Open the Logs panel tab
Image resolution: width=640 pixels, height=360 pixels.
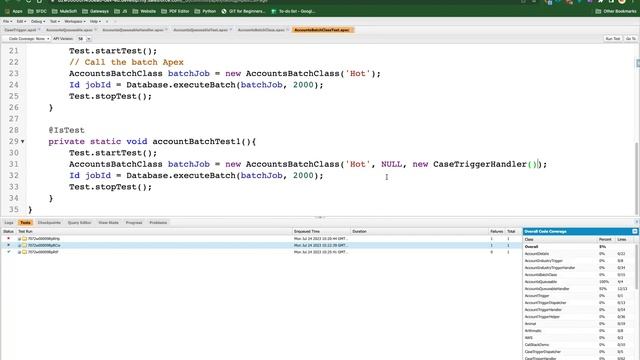pyautogui.click(x=9, y=222)
